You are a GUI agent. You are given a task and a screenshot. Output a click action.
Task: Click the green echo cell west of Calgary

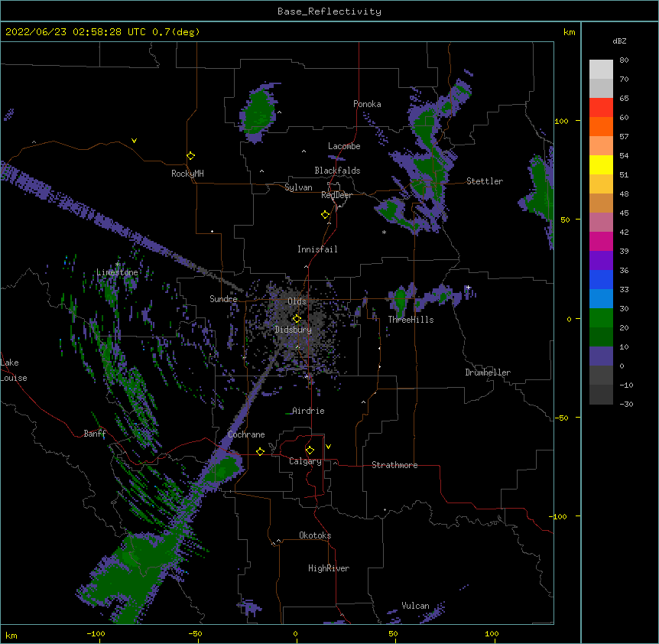coord(223,468)
